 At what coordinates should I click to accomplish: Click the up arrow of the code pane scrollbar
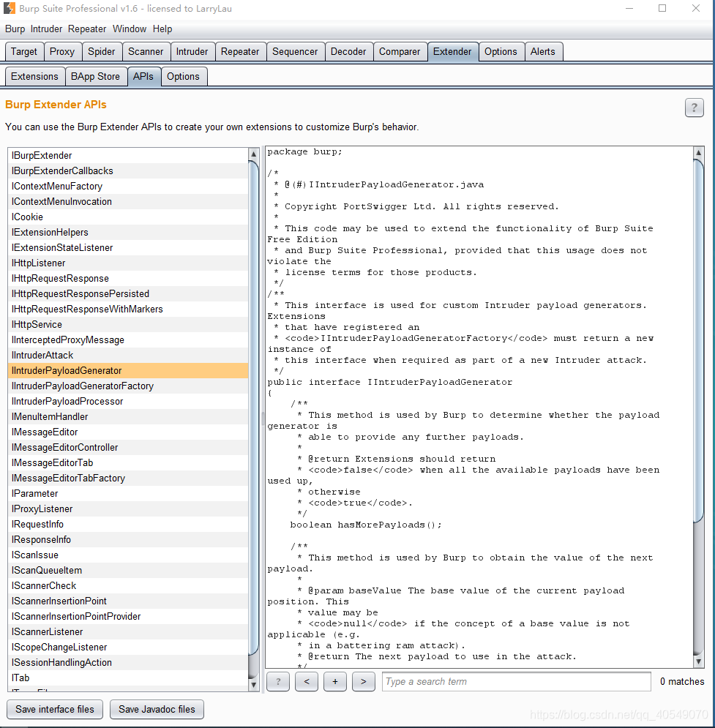[x=698, y=152]
